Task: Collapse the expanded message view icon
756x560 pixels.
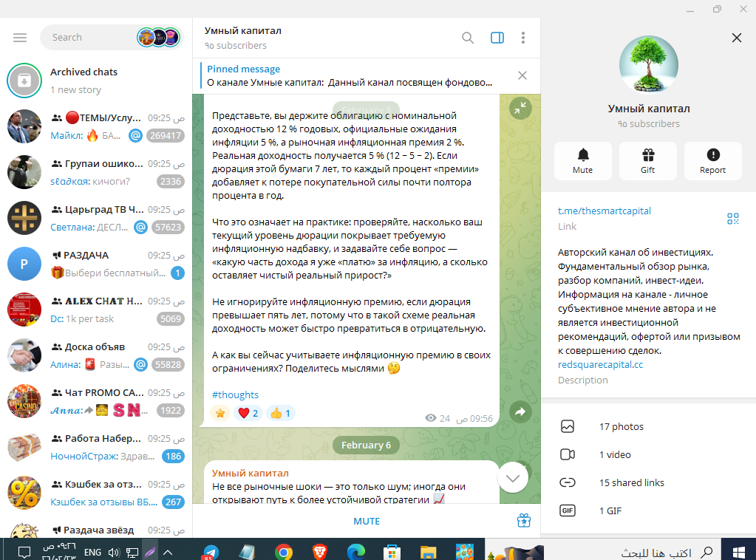Action: point(520,109)
